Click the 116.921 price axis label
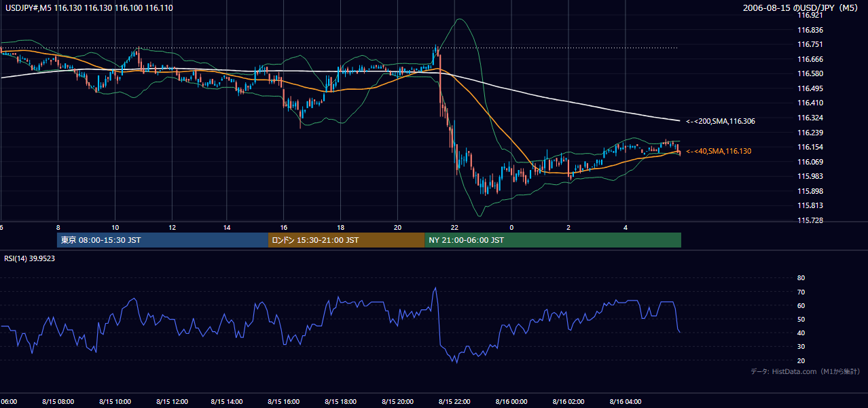Screen dimensions: 868x408 pyautogui.click(x=810, y=15)
